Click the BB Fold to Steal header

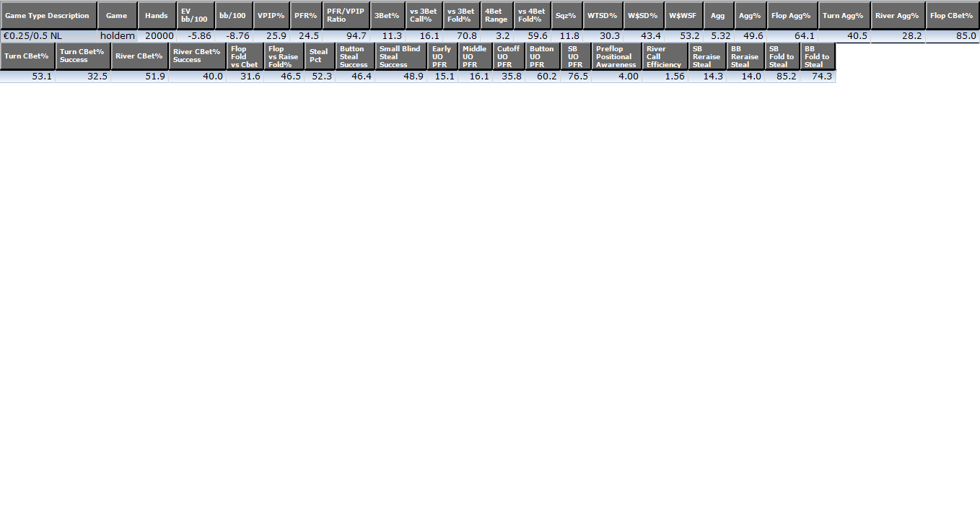(818, 56)
